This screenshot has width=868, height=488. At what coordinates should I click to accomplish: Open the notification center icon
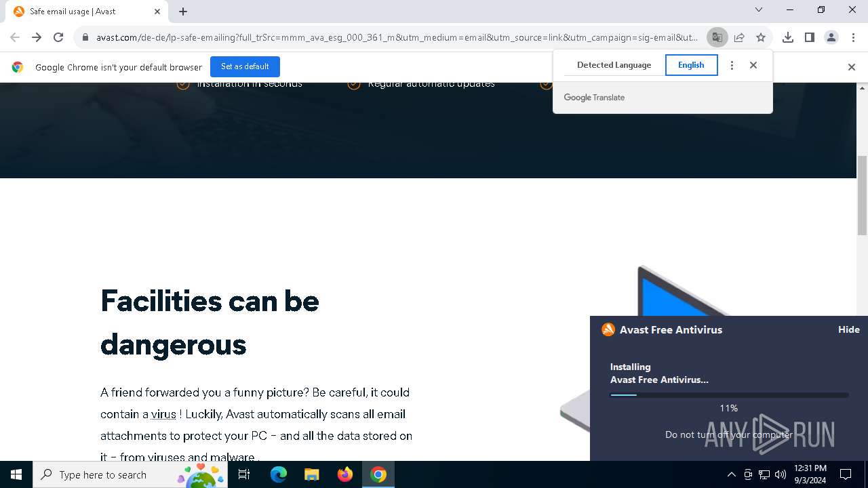846,474
